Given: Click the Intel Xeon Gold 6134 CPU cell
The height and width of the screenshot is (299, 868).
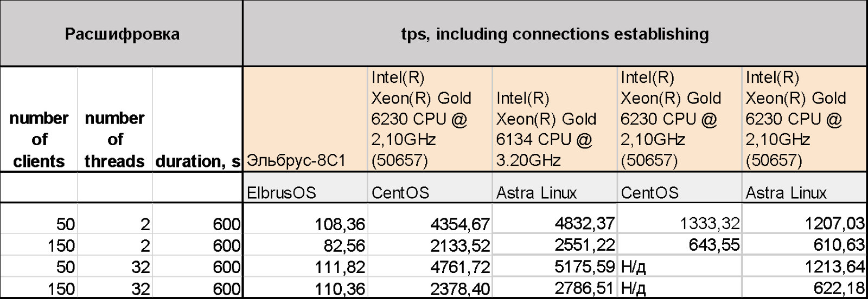Looking at the screenshot, I should pos(554,119).
